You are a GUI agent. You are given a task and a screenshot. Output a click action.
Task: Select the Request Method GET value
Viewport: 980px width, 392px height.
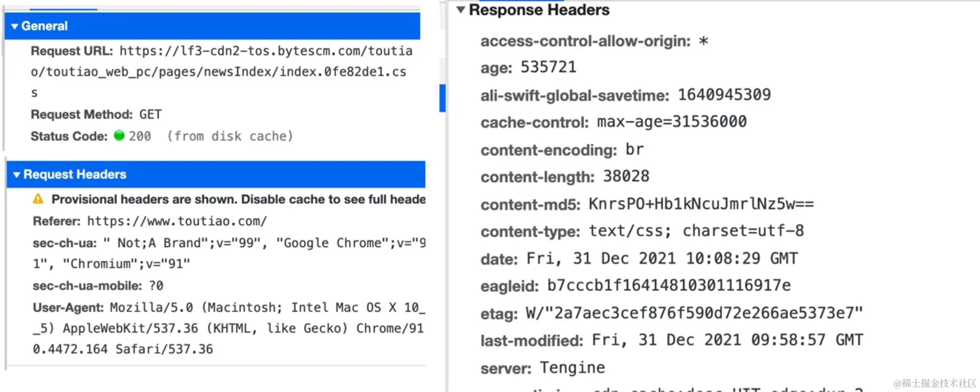tap(150, 115)
